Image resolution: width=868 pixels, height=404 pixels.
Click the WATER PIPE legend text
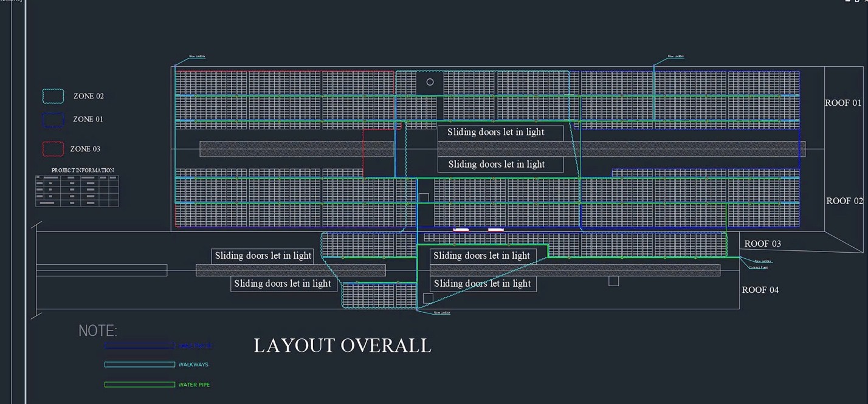pyautogui.click(x=194, y=385)
